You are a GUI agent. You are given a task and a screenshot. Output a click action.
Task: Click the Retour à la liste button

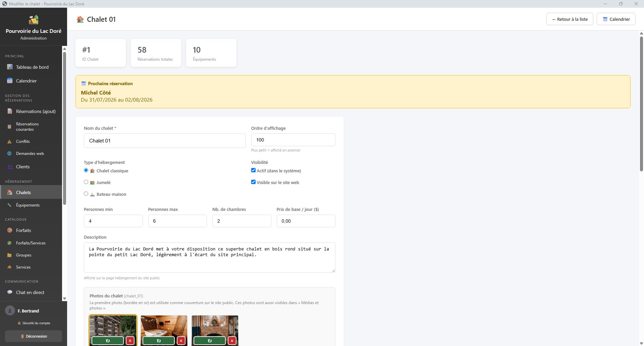point(570,19)
